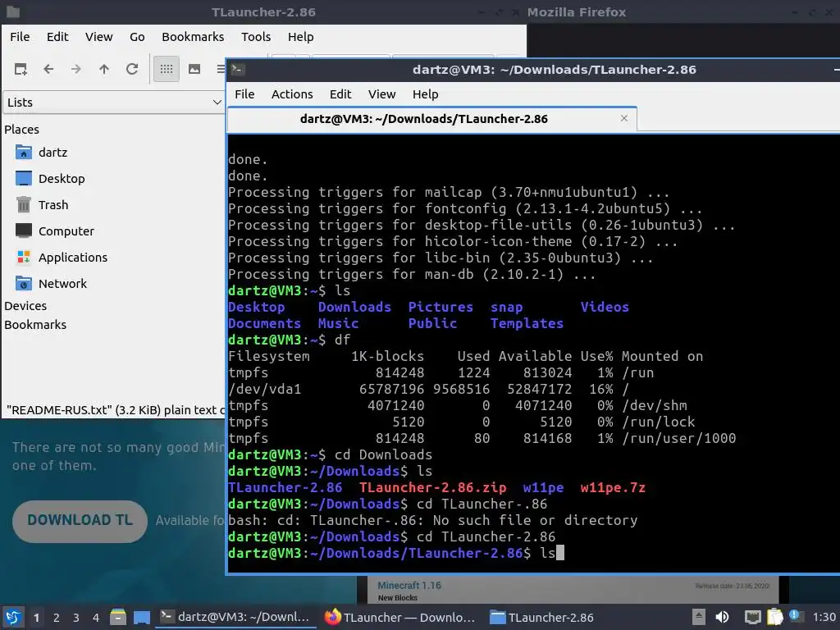Click the Templates directory in ls output
The width and height of the screenshot is (840, 630).
coord(527,323)
